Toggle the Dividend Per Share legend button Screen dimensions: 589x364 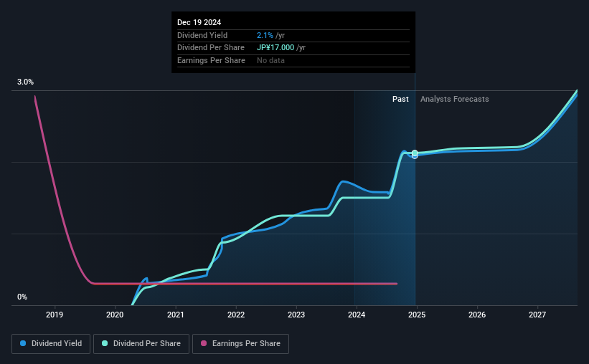click(141, 344)
